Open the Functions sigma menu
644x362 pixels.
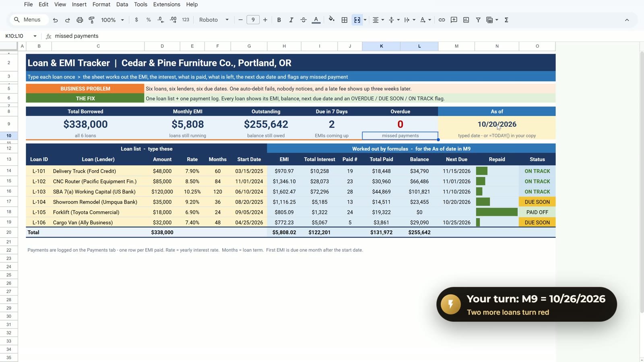coord(506,20)
